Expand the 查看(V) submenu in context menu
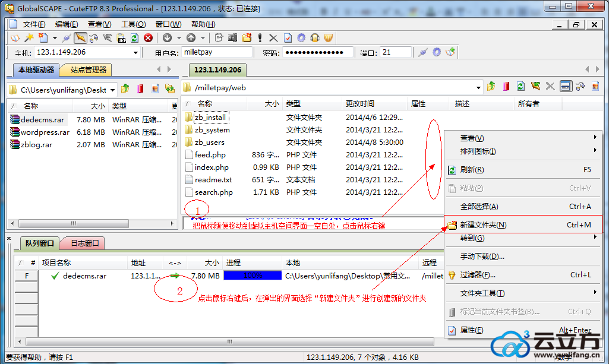 click(595, 137)
